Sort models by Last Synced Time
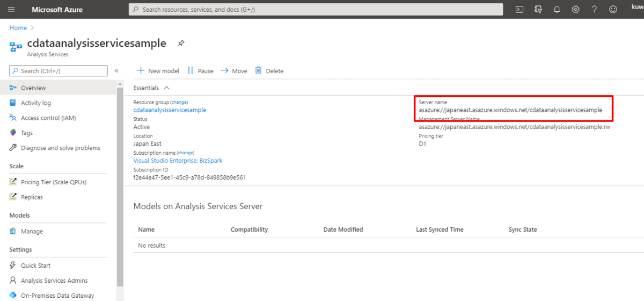Screen dimensions: 644x301 tap(440, 230)
